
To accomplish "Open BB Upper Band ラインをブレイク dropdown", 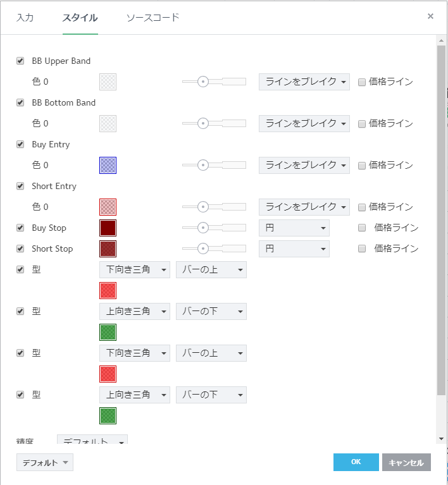I will point(304,82).
